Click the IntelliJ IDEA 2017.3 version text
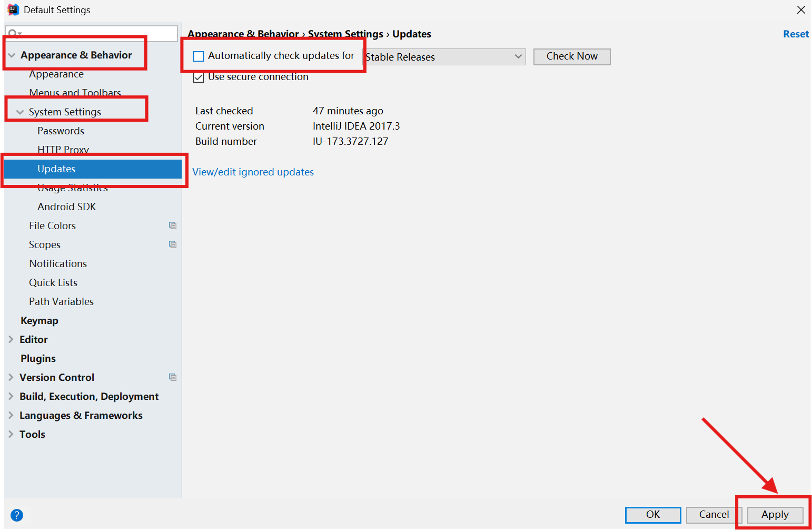Viewport: 812px width, 530px height. (357, 126)
